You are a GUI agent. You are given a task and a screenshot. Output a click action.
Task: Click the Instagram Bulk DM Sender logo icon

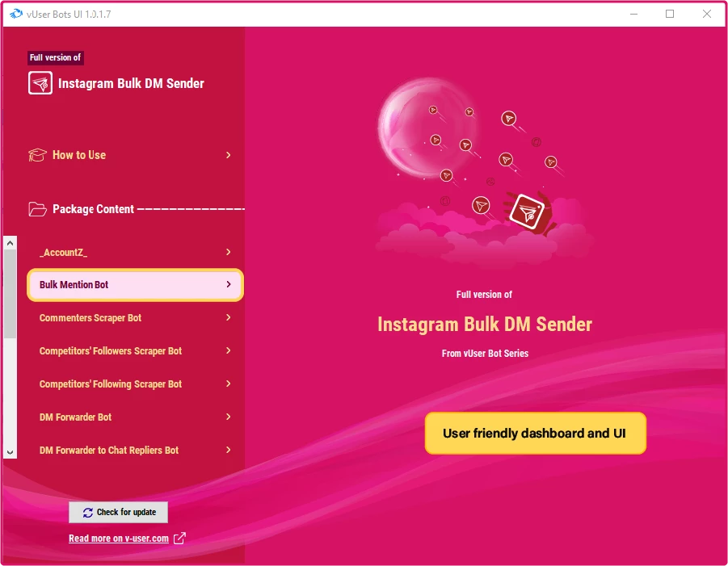[x=40, y=83]
